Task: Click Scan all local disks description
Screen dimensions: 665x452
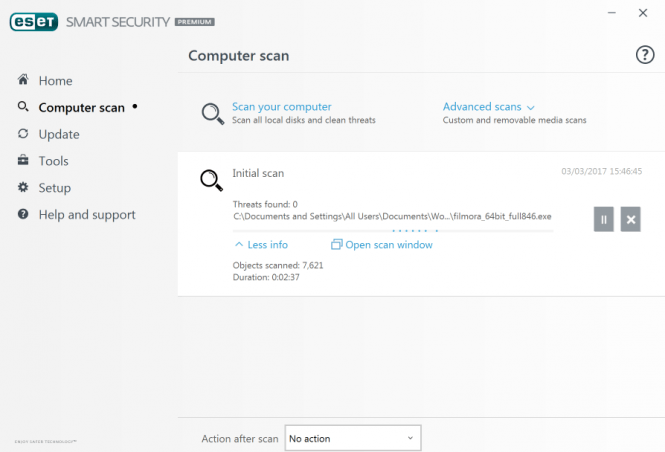Action: [304, 120]
